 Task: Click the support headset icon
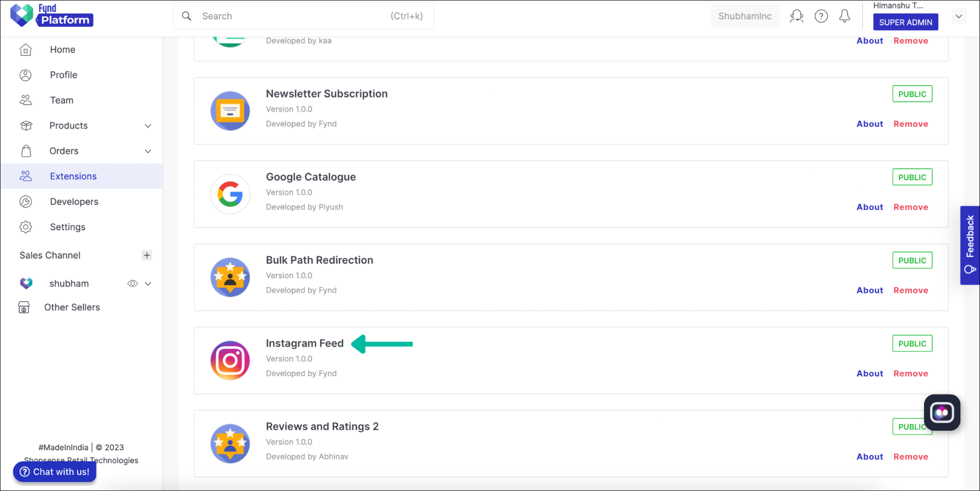tap(797, 16)
